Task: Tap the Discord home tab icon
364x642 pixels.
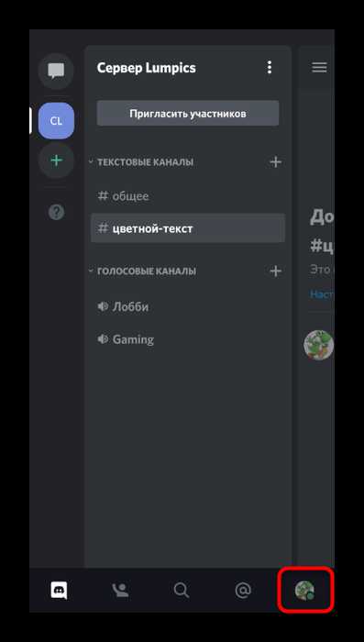Action: tap(59, 591)
